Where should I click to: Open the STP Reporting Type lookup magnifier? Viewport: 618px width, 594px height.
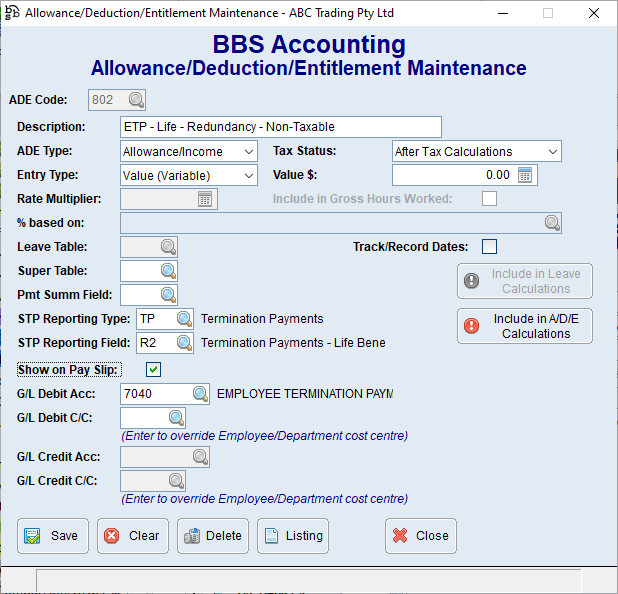tap(184, 319)
